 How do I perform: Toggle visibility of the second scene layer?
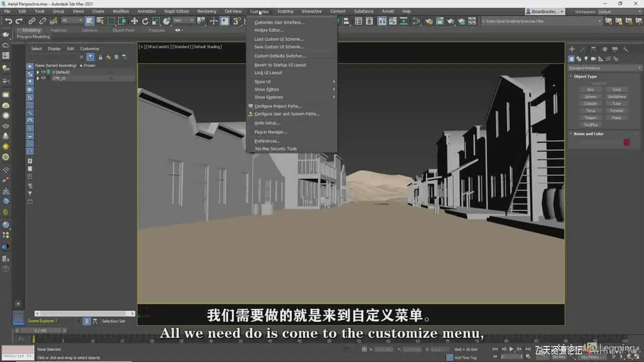(43, 78)
